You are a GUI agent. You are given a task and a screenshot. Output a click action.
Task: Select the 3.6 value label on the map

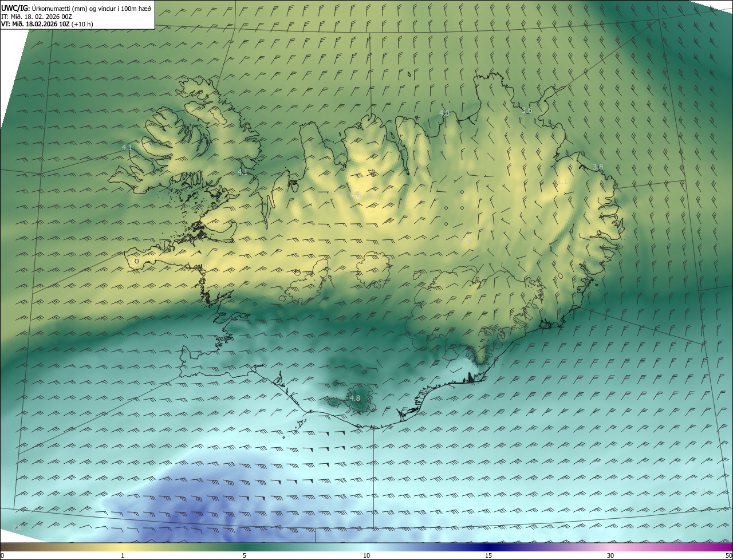(x=527, y=110)
